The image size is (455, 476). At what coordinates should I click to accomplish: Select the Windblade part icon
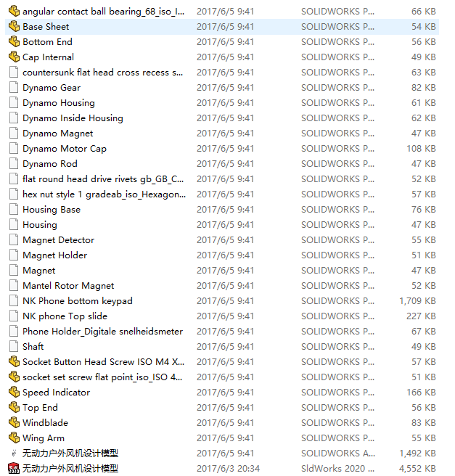(14, 422)
